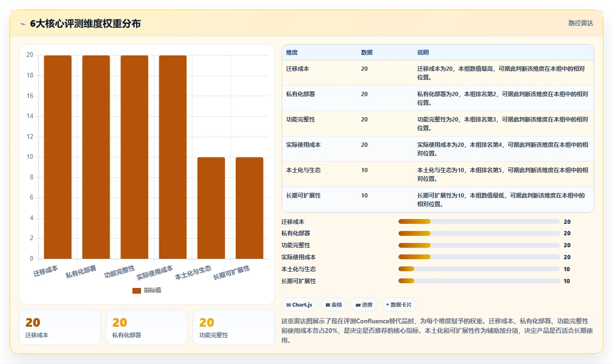The height and width of the screenshot is (364, 613).
Task: Click the Chart.js tag chip
Action: tap(299, 305)
